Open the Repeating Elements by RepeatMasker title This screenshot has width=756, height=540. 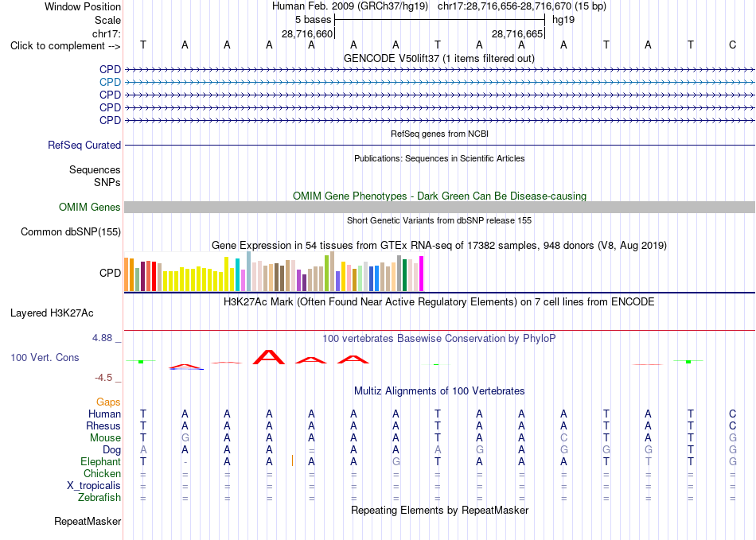(439, 510)
